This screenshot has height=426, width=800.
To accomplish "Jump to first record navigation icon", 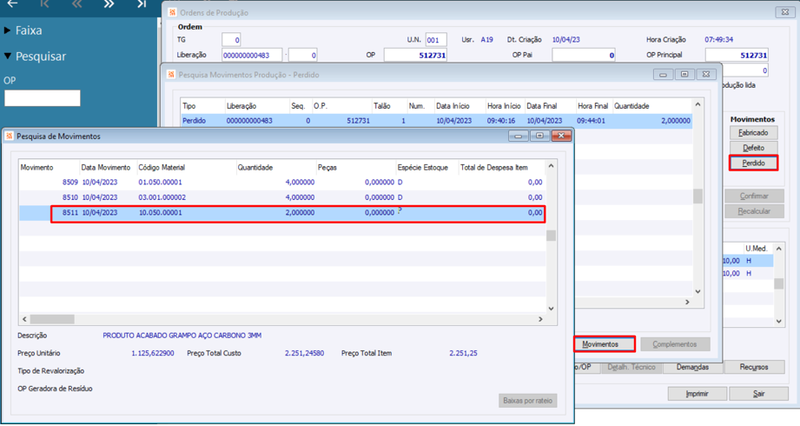I will (x=44, y=4).
